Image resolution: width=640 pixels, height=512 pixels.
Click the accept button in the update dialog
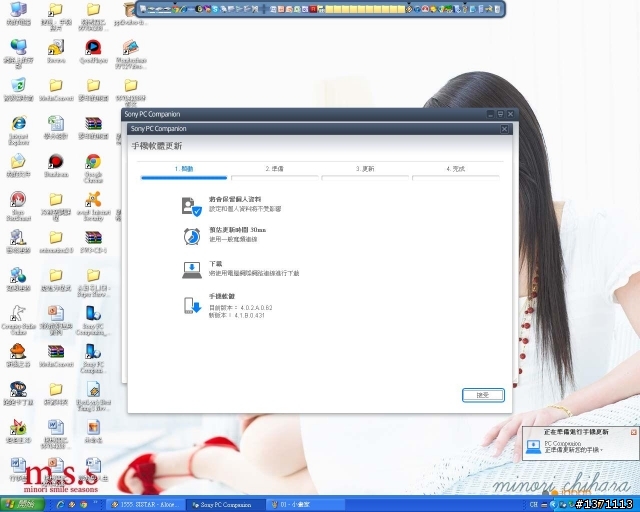pos(483,395)
